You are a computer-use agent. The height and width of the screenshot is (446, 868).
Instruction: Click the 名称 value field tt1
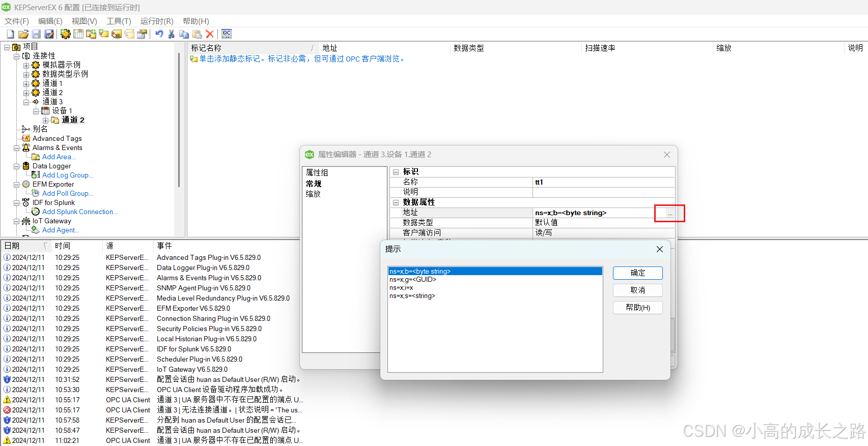pyautogui.click(x=604, y=182)
